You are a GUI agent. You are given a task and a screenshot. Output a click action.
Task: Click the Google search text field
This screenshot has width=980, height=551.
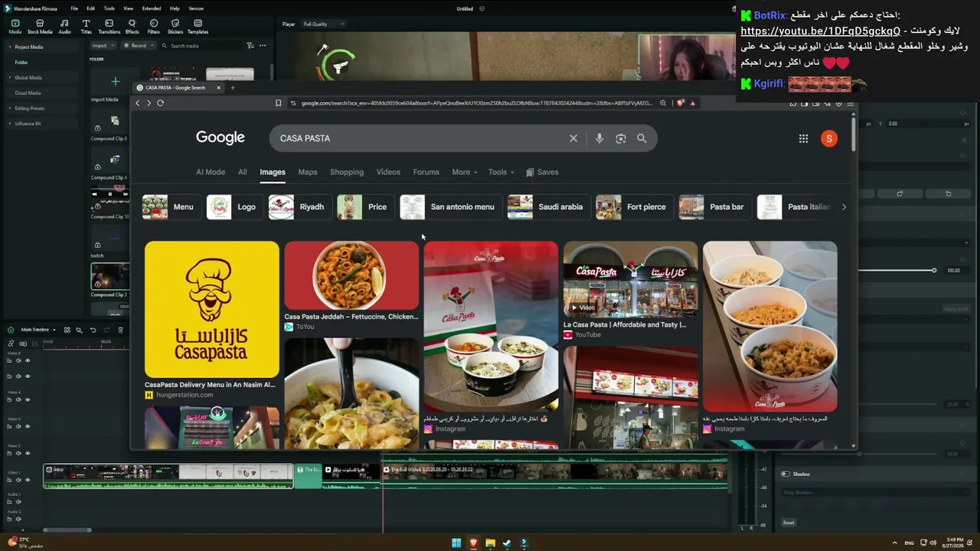point(421,139)
